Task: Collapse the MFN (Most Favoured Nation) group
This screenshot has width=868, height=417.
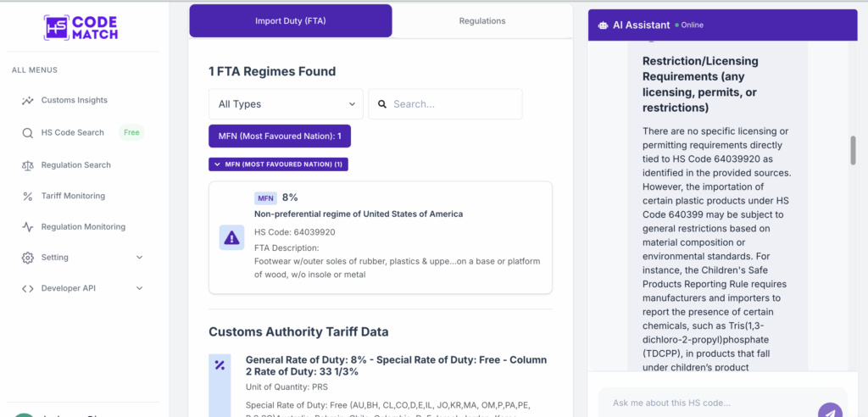Action: point(278,164)
